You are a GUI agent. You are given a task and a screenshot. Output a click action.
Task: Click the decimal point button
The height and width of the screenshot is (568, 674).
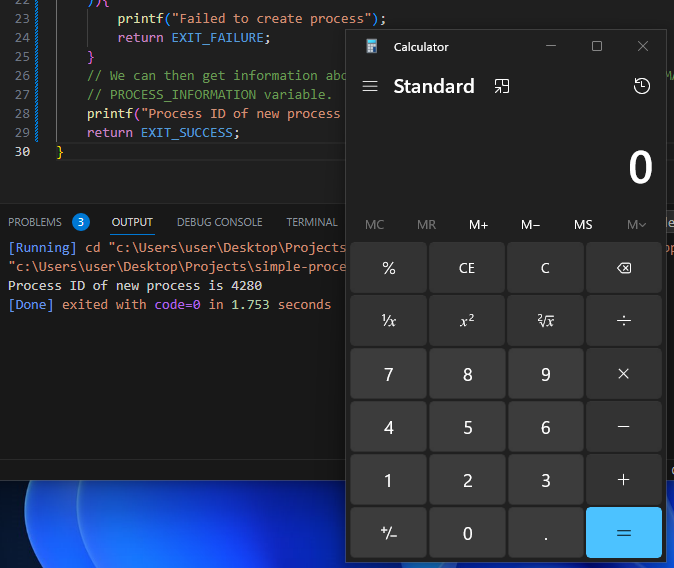click(545, 533)
